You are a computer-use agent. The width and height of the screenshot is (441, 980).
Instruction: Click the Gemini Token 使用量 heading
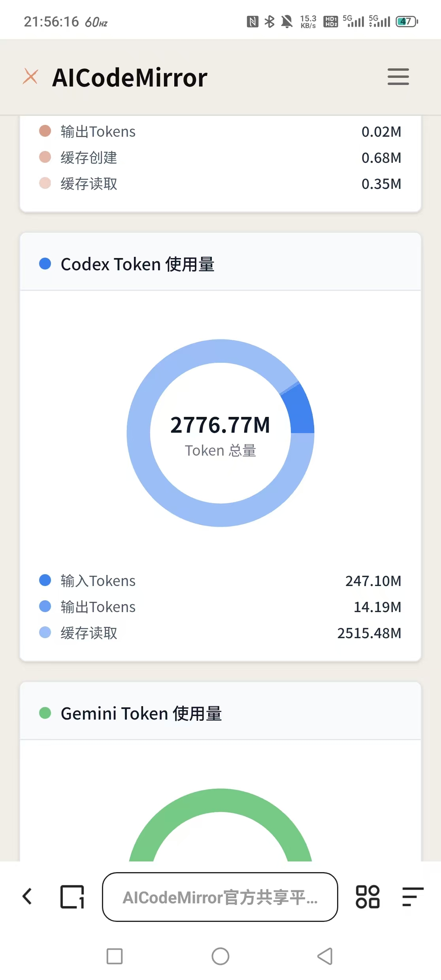[141, 713]
